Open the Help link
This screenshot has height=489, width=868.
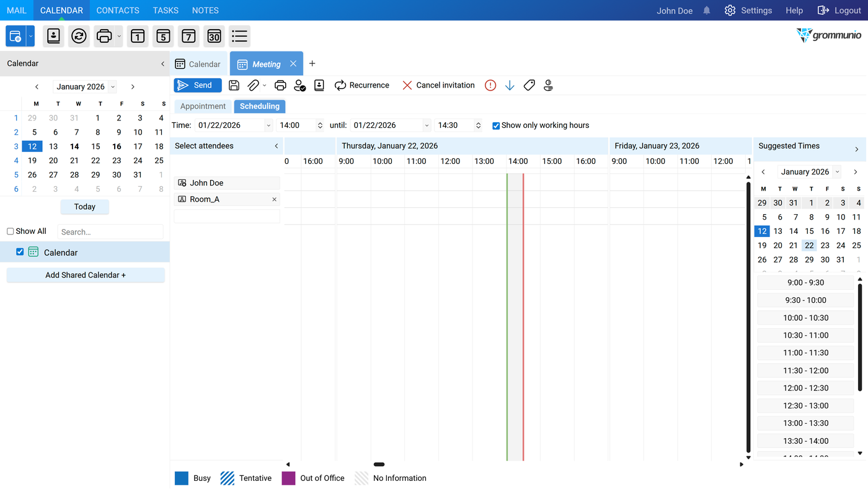[794, 11]
